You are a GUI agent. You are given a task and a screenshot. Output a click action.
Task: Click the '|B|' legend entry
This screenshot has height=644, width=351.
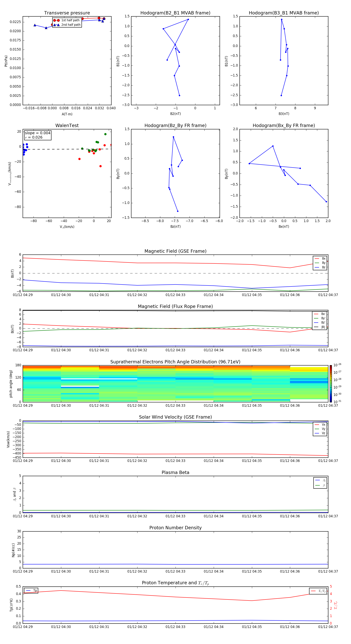[320, 327]
